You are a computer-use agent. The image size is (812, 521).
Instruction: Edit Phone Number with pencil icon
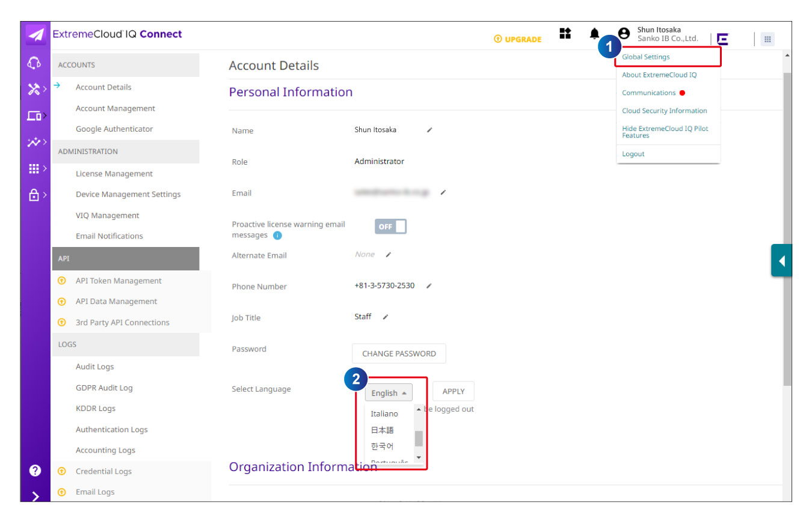(429, 286)
